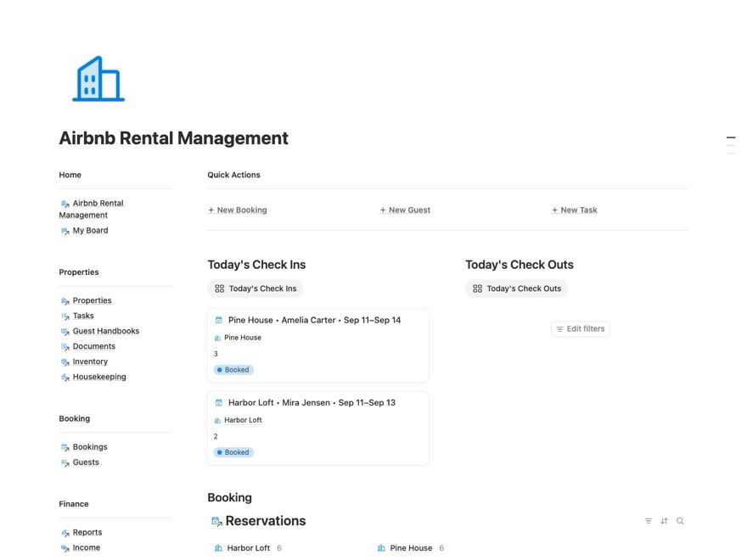Open the Income page link

87,547
